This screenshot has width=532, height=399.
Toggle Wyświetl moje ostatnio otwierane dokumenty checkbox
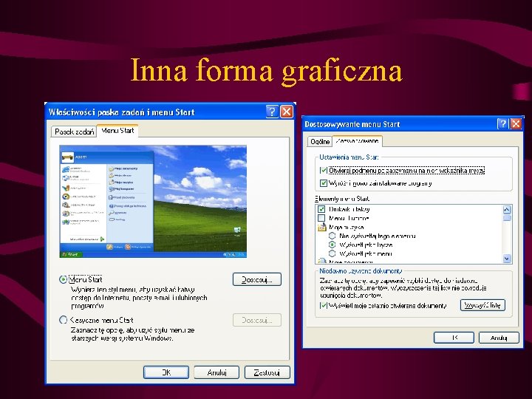click(x=324, y=305)
